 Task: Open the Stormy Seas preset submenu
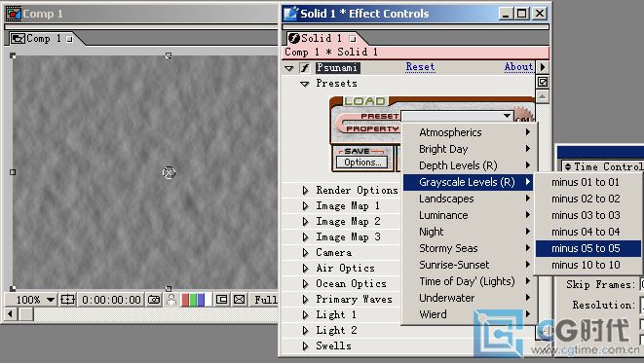point(468,248)
